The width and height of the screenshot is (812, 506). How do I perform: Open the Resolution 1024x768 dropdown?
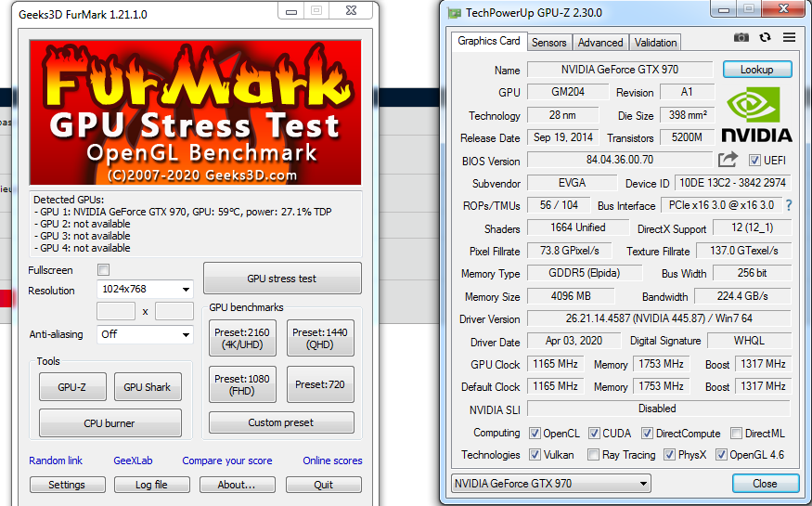(x=145, y=289)
